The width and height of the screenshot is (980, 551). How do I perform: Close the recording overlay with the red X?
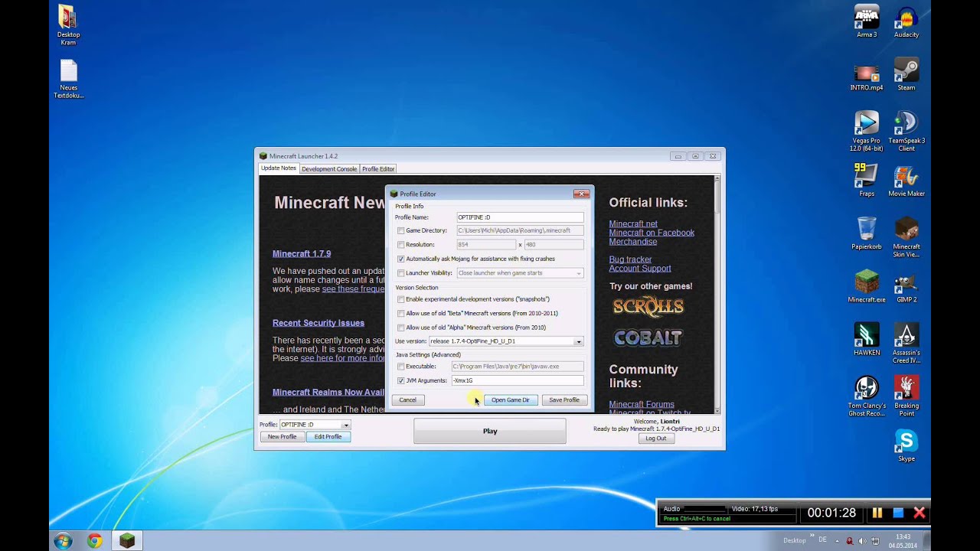[920, 513]
